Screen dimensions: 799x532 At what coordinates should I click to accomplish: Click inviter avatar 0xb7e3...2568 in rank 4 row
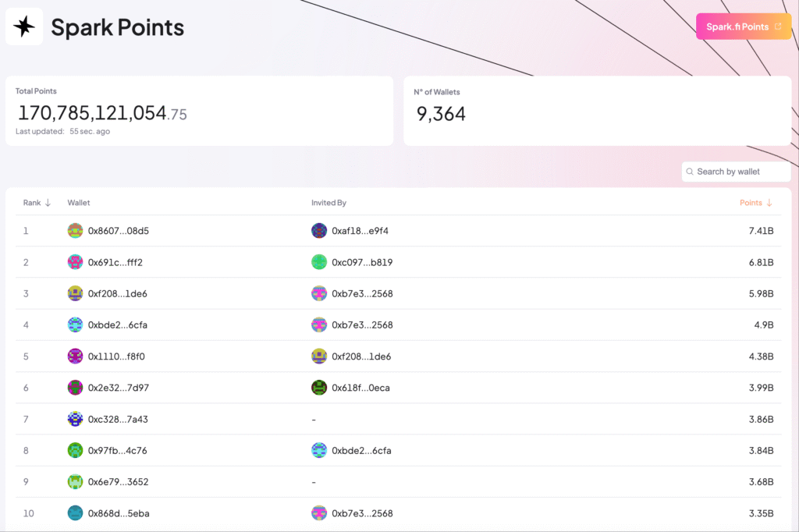(319, 325)
